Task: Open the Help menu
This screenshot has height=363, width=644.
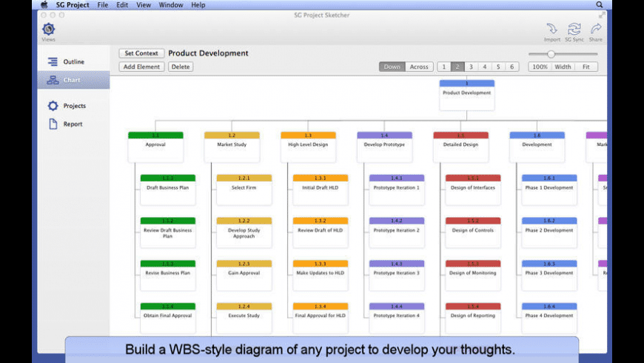Action: [198, 5]
